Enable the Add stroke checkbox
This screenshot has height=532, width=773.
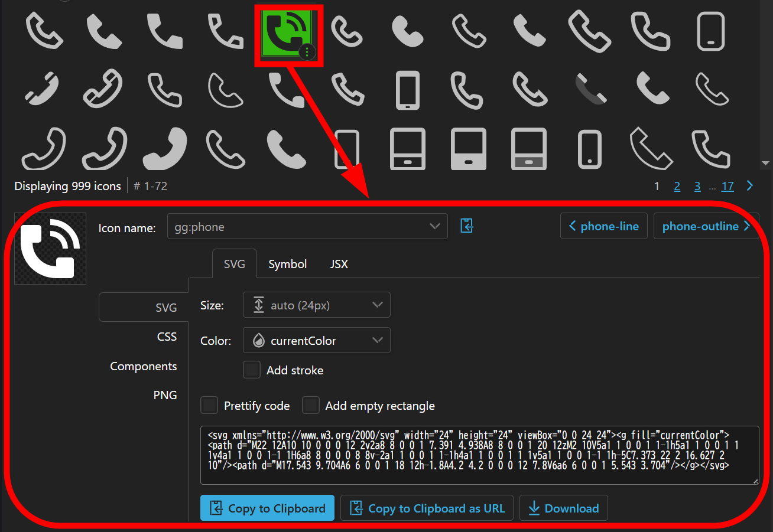point(252,370)
